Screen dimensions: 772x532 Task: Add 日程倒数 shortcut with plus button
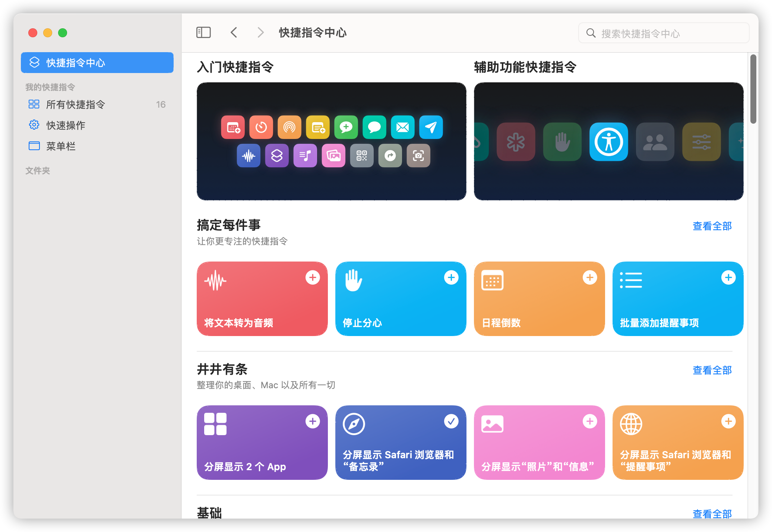(x=590, y=278)
